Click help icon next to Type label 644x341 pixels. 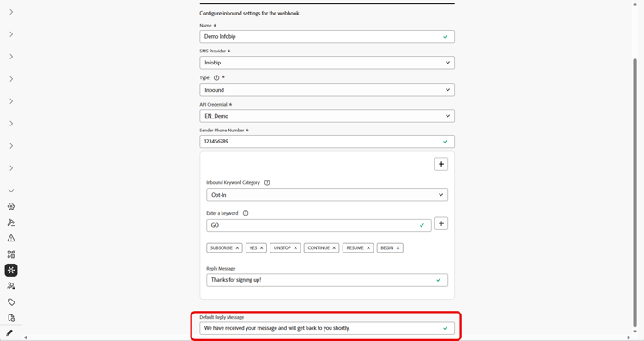tap(216, 77)
